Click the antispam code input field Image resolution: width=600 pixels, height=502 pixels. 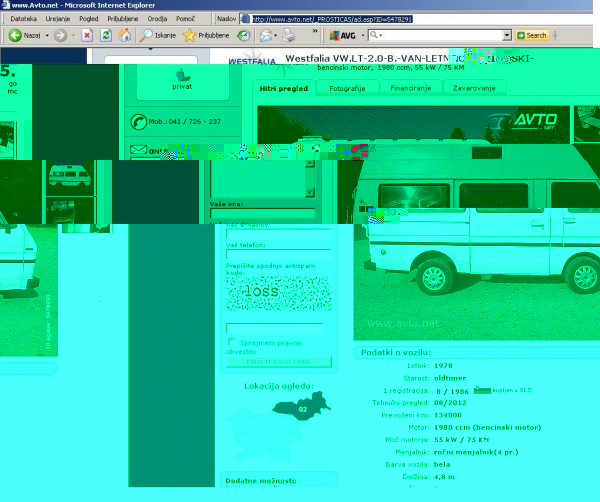(274, 329)
